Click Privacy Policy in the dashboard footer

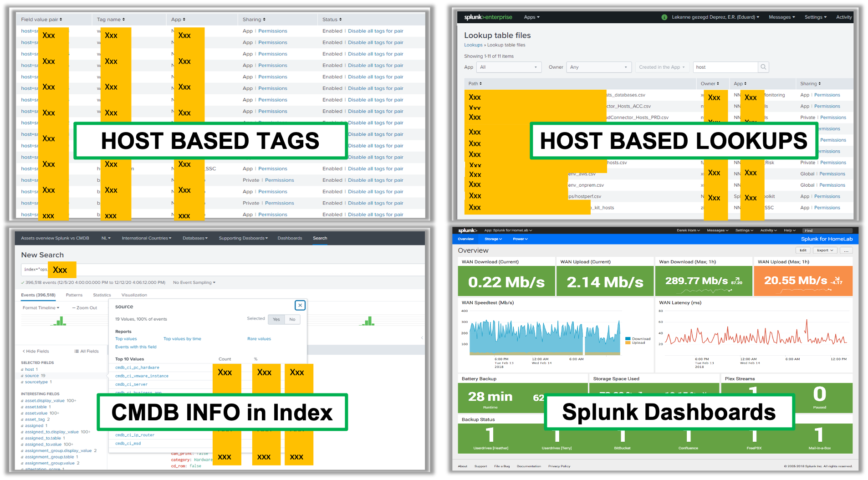(x=559, y=466)
